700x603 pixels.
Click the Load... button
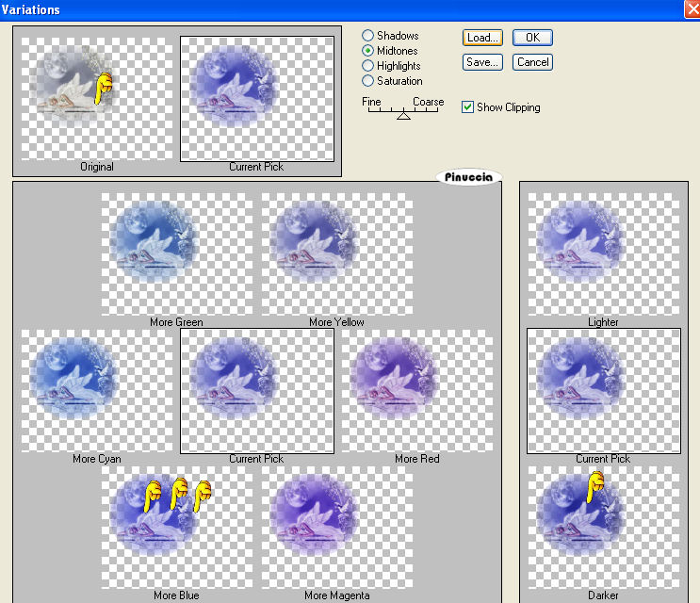(482, 38)
